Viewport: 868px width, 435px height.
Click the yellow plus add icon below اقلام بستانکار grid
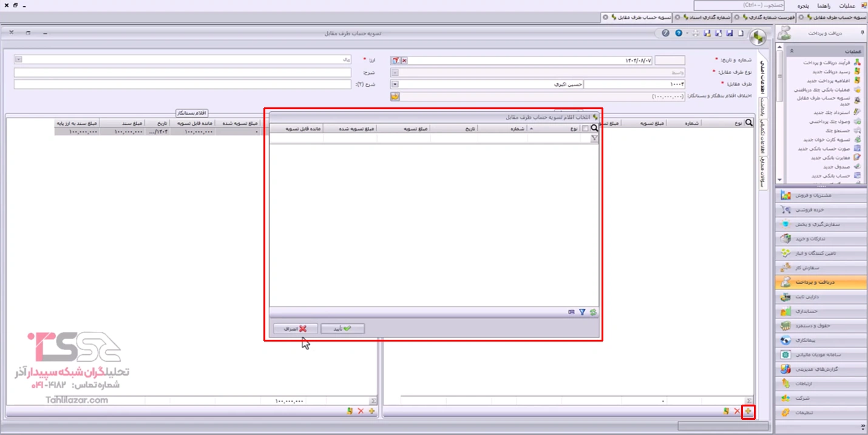tap(371, 411)
